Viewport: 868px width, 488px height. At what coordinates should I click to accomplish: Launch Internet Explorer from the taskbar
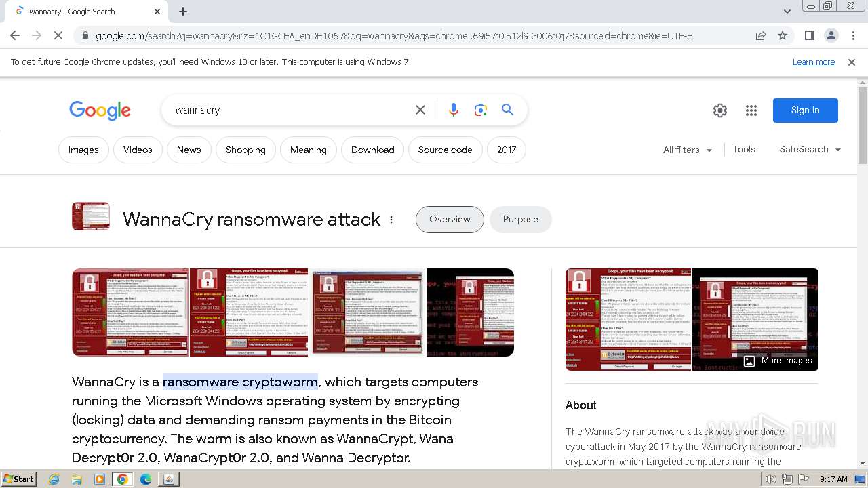pos(54,479)
